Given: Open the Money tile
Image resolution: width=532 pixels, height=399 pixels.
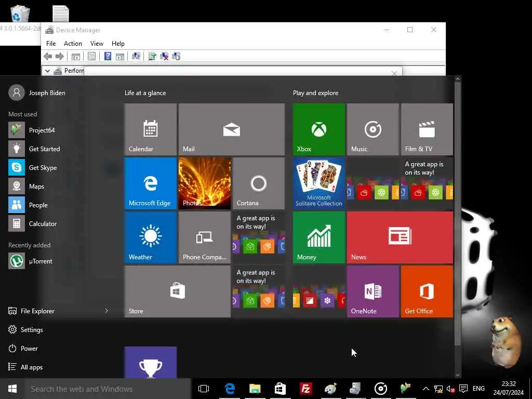Looking at the screenshot, I should point(319,237).
